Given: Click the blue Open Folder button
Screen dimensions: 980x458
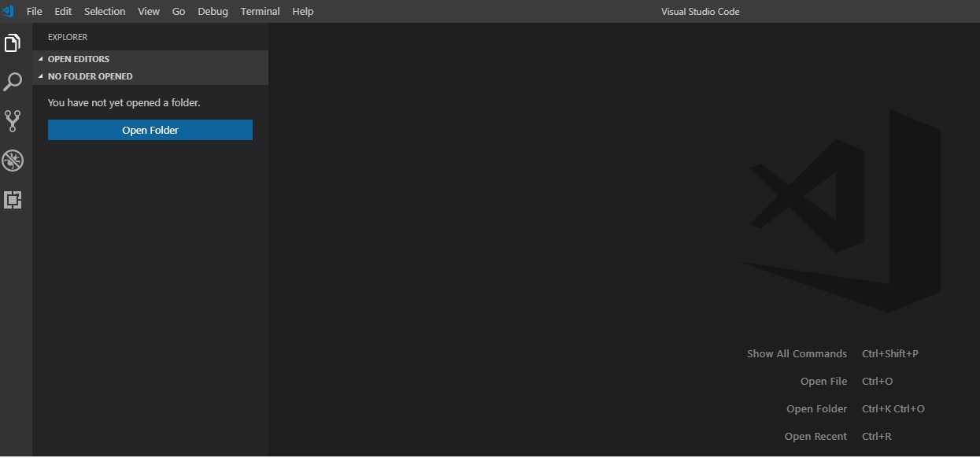Looking at the screenshot, I should 150,130.
